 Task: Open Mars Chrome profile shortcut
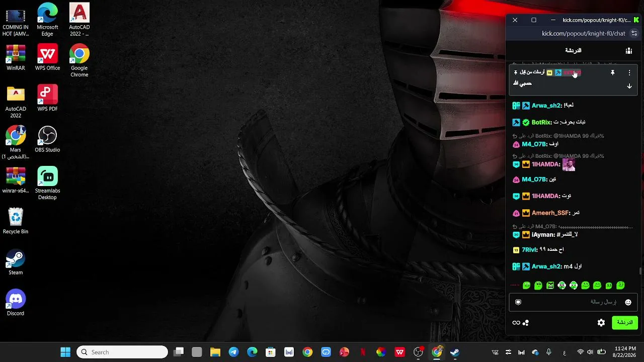pos(16,143)
